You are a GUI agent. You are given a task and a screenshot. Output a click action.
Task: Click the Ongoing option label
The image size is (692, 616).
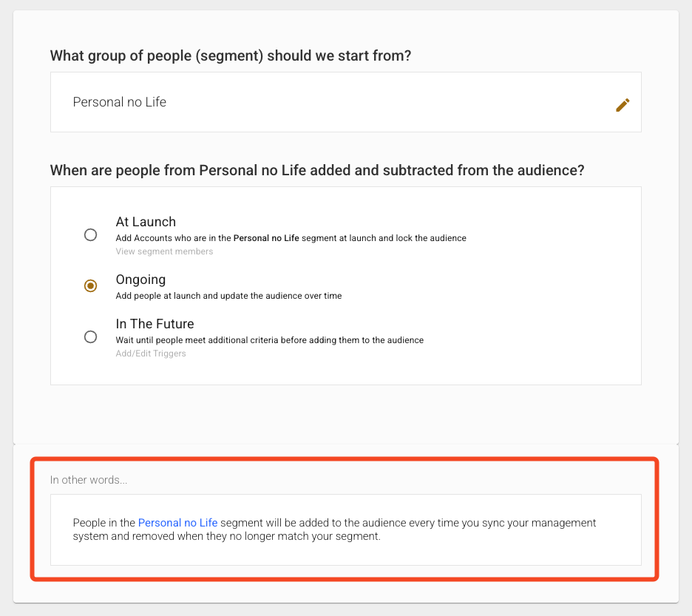coord(140,280)
